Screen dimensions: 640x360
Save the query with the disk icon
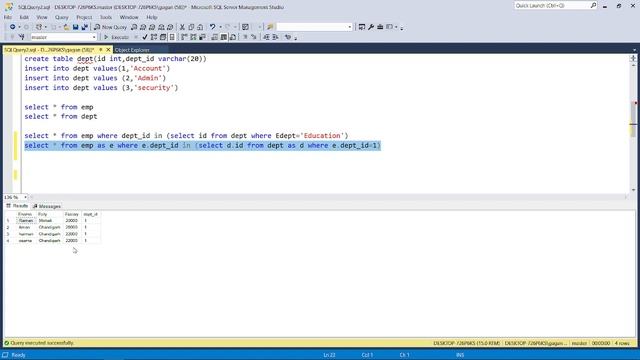76,27
